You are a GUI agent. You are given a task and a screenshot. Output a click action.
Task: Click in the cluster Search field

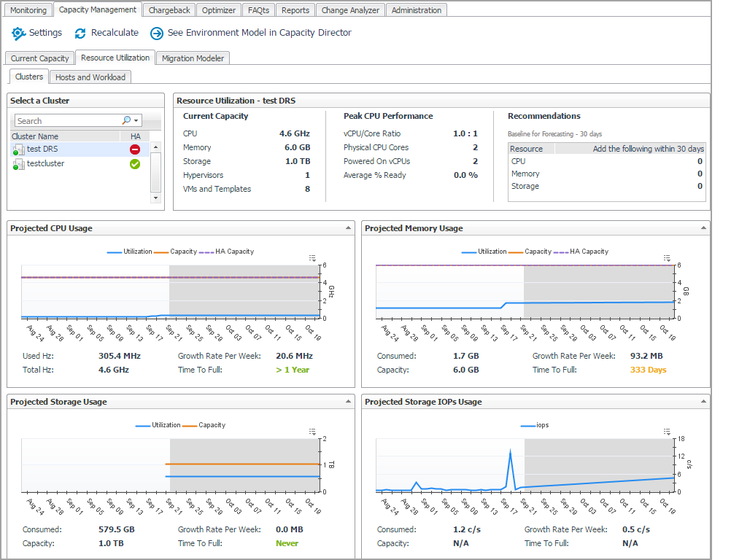66,121
